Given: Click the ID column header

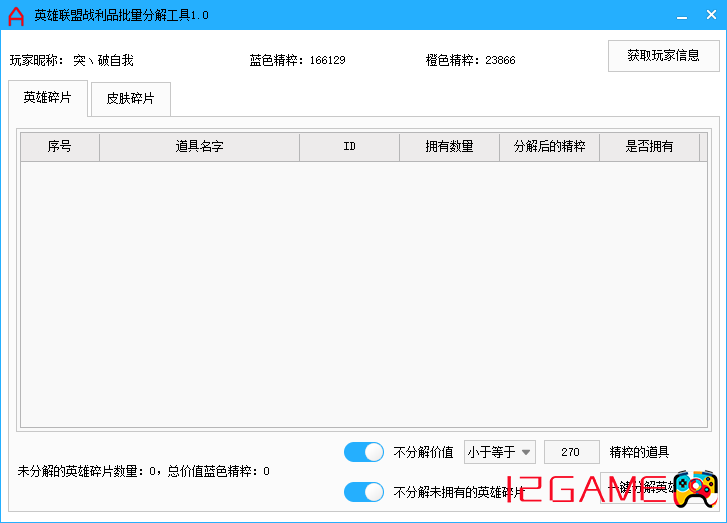Looking at the screenshot, I should point(350,147).
